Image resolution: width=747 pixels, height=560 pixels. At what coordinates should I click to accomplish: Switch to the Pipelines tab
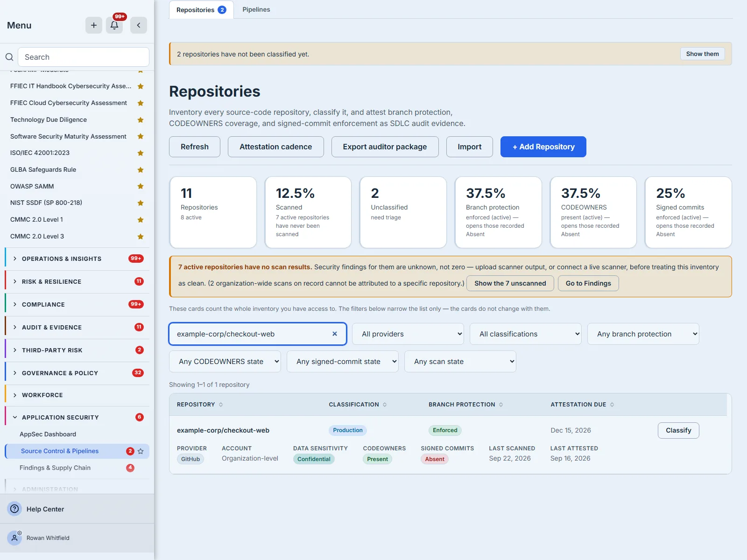pos(256,9)
